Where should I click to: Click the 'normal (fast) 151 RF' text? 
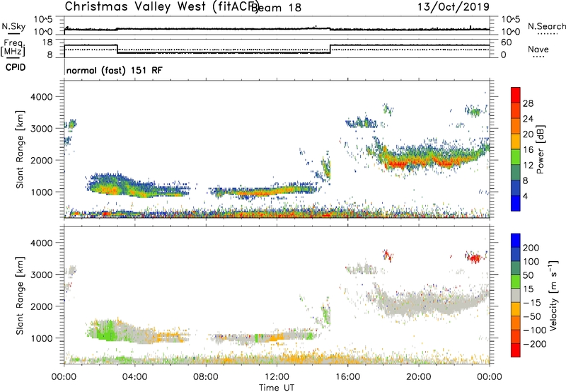pos(115,70)
